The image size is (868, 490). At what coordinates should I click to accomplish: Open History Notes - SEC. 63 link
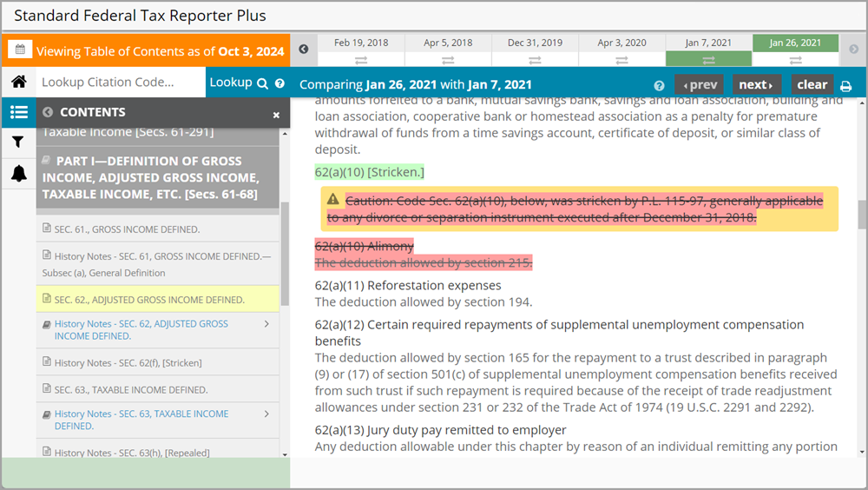tap(141, 420)
